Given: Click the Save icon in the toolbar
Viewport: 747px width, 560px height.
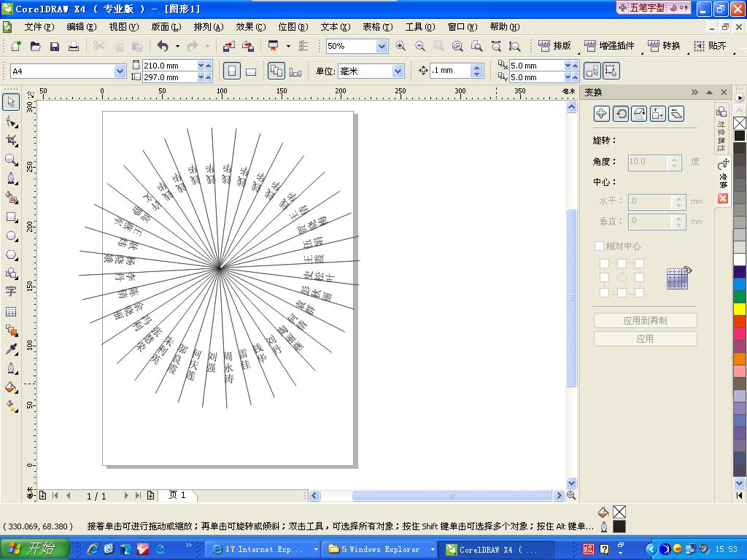Looking at the screenshot, I should pos(55,46).
